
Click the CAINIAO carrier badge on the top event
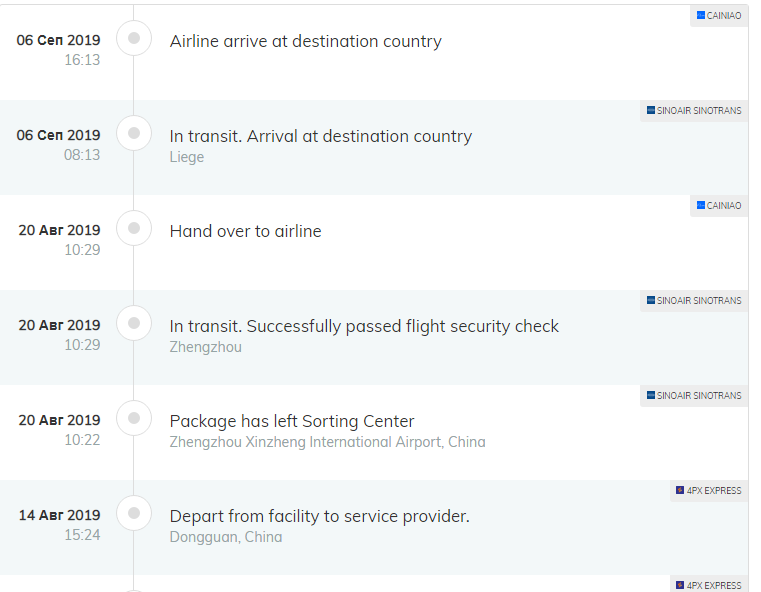pos(719,16)
